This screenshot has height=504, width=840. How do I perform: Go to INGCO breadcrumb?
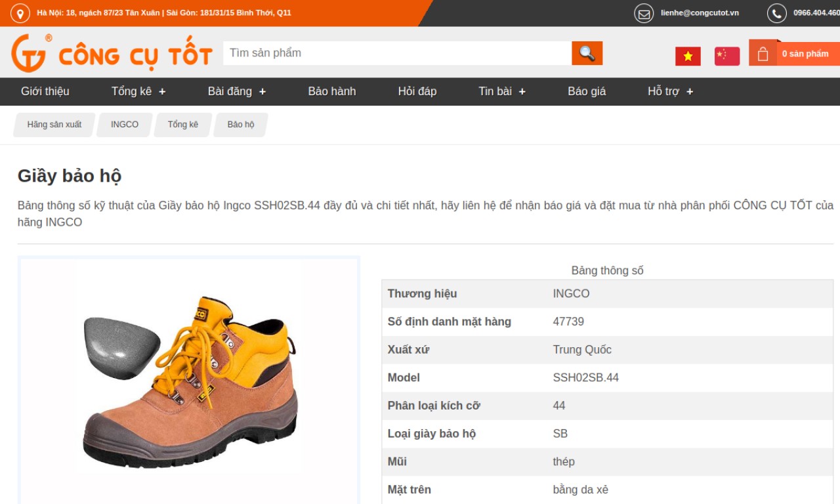(125, 125)
